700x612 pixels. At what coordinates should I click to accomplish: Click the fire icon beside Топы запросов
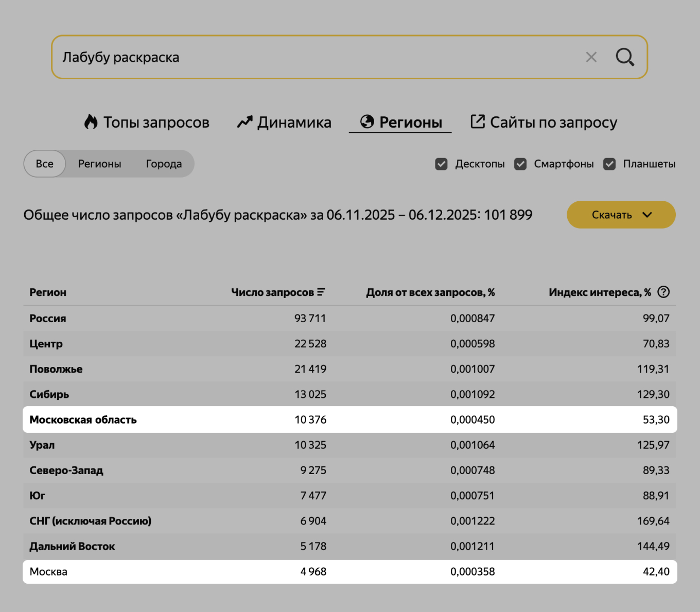tap(91, 122)
